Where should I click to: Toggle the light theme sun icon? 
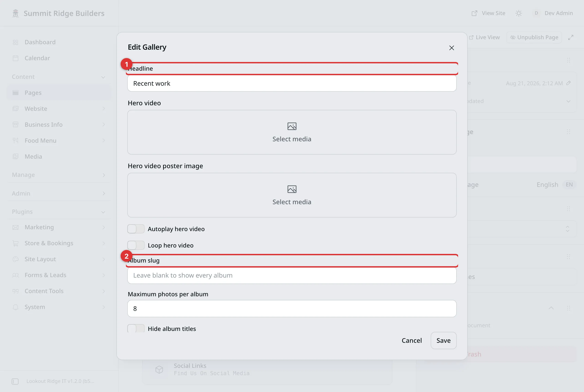click(519, 13)
